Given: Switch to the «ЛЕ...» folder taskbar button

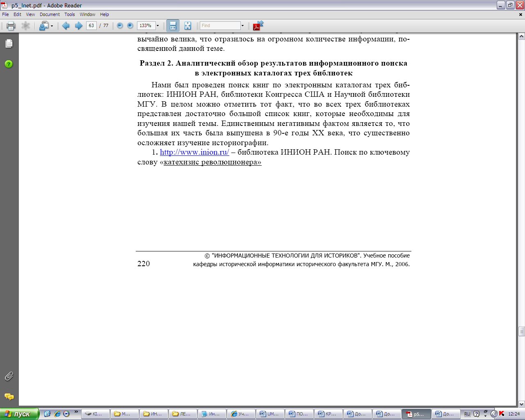Looking at the screenshot, I should [x=183, y=414].
